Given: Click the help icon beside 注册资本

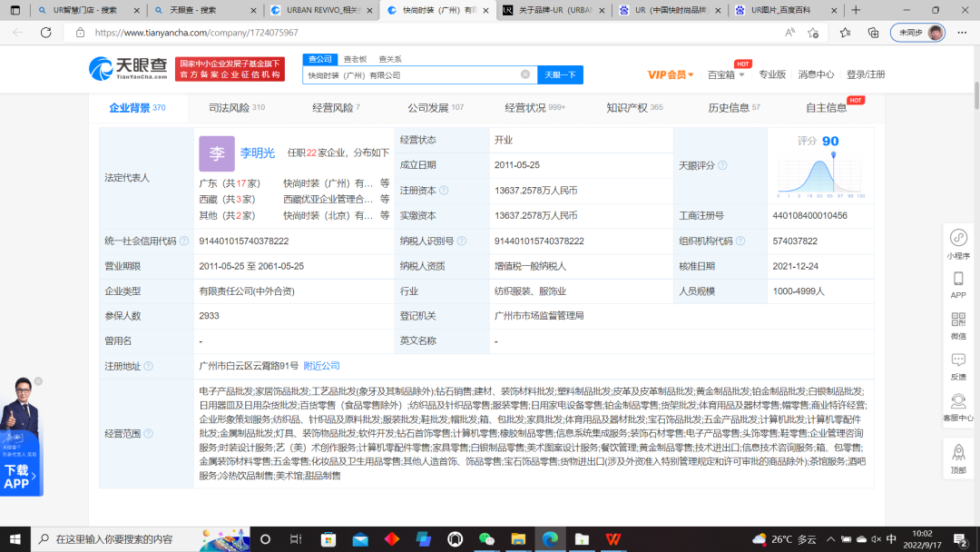Looking at the screenshot, I should (x=444, y=190).
